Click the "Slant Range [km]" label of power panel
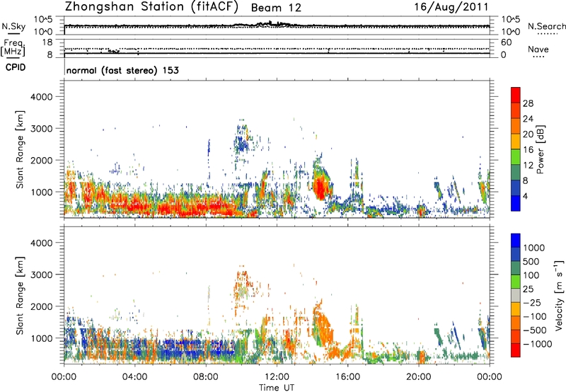Screen dimensions: 566x392 pos(20,149)
